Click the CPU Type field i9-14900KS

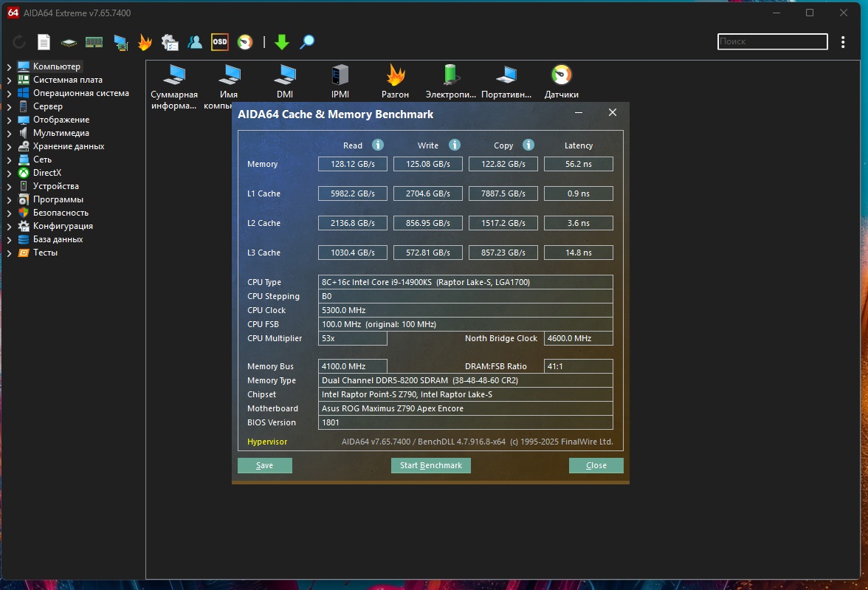click(466, 282)
